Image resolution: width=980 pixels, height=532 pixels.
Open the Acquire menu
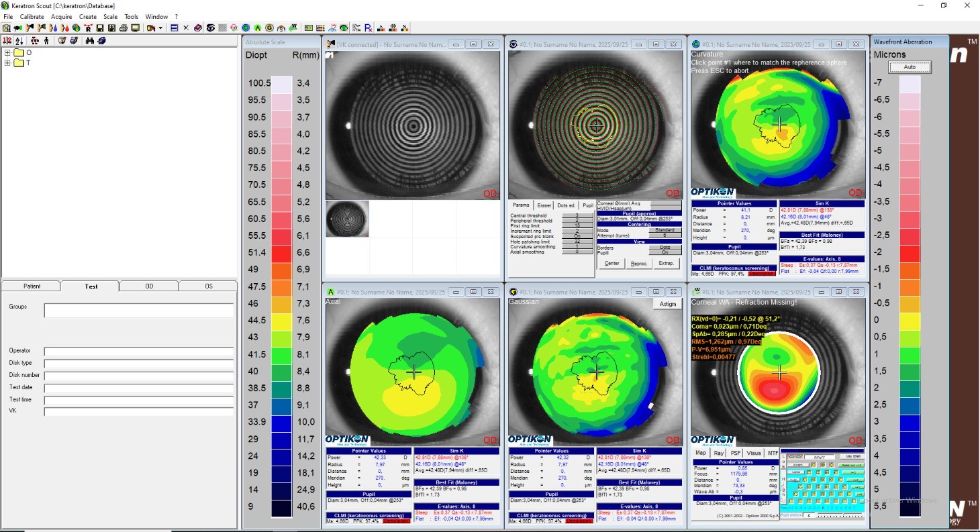pyautogui.click(x=62, y=16)
